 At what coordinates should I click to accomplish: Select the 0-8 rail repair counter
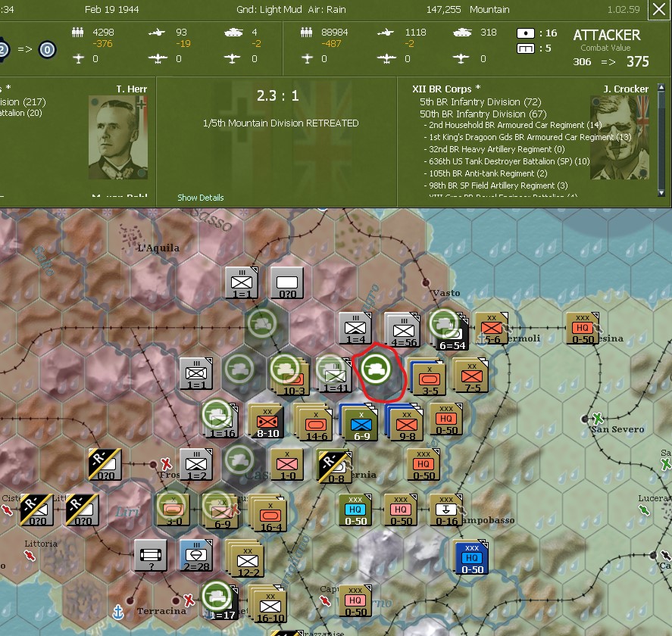coord(335,466)
